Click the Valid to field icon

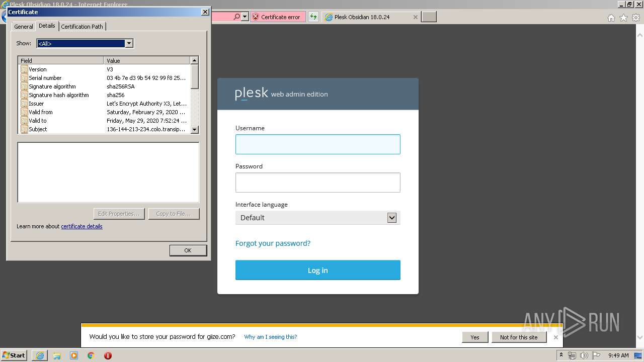click(x=24, y=121)
